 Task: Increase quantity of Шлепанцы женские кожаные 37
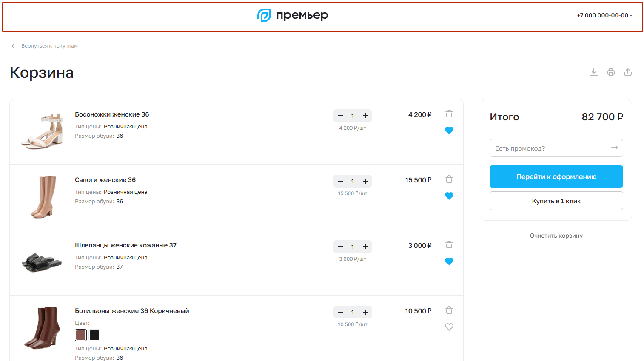click(x=366, y=247)
